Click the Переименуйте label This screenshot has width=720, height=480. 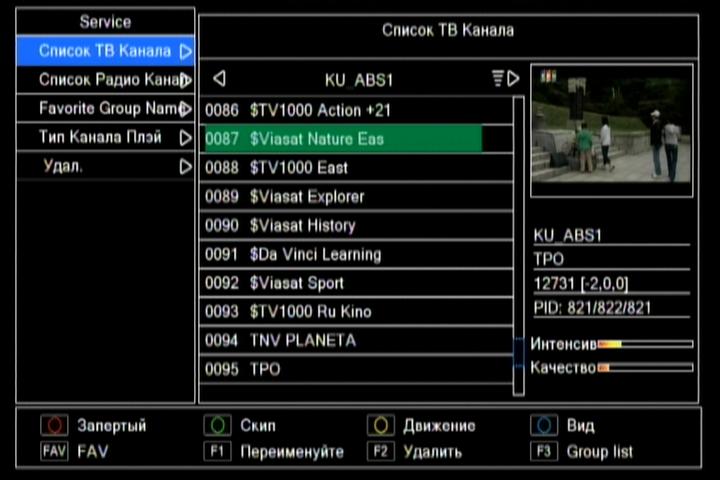pos(292,452)
